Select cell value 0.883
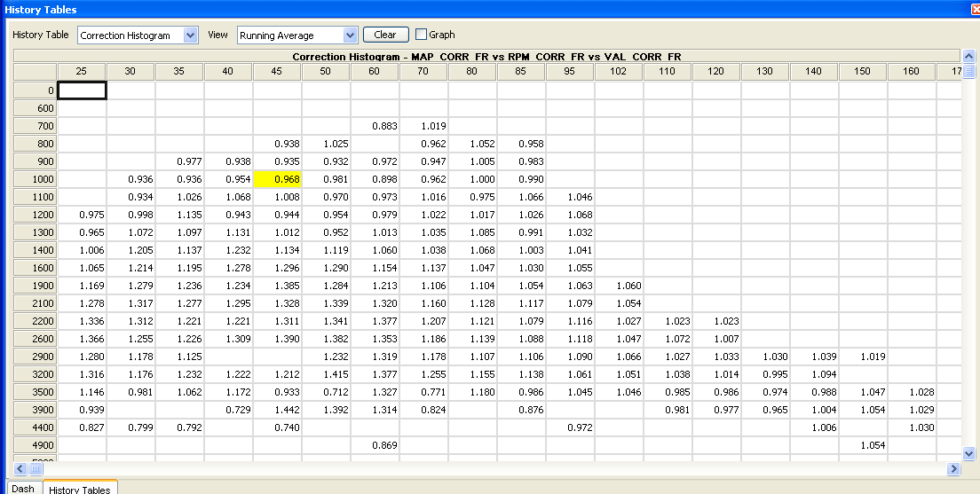 [375, 126]
